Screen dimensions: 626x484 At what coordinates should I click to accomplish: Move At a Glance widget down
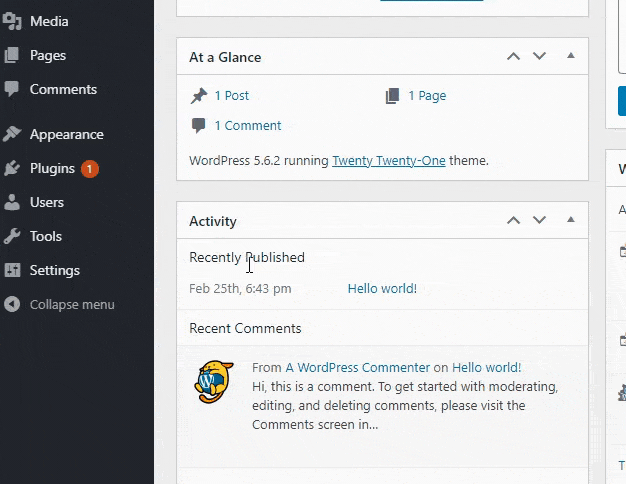tap(539, 56)
